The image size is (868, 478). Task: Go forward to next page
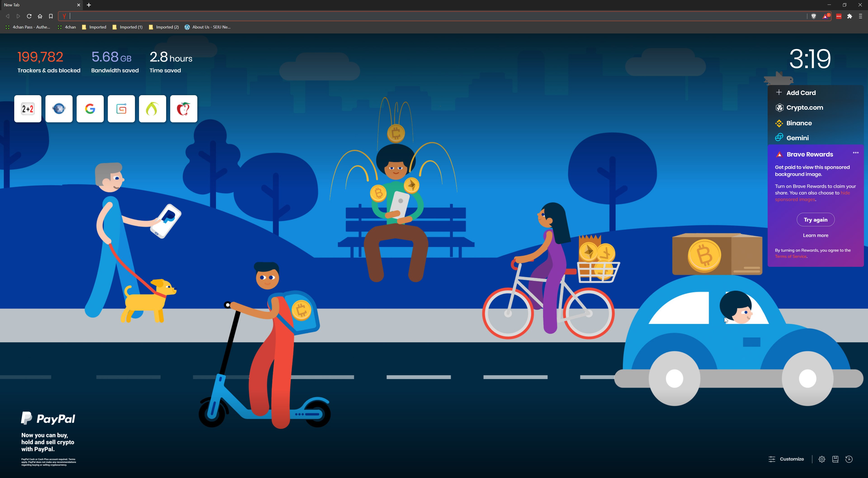click(19, 16)
